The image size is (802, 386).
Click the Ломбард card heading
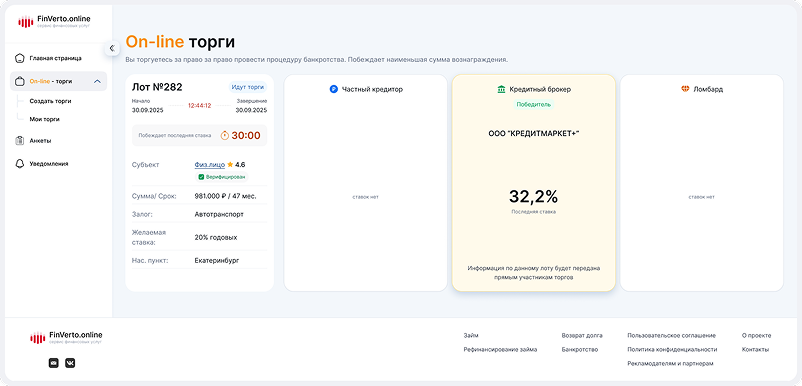coord(708,89)
